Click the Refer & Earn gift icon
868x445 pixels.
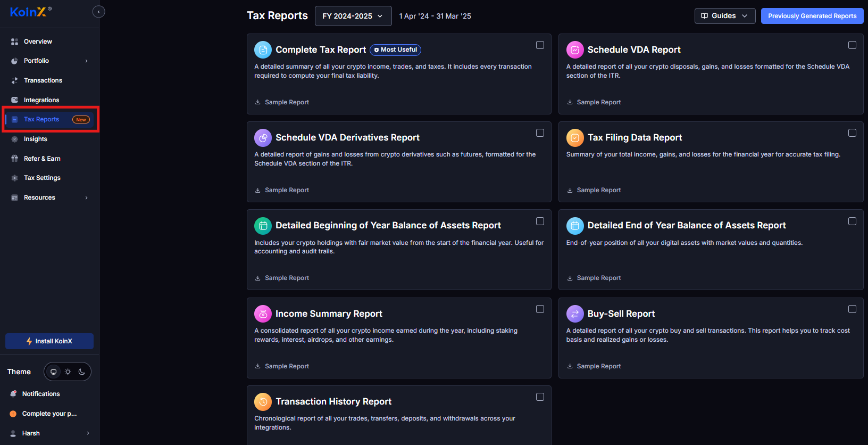pos(14,159)
